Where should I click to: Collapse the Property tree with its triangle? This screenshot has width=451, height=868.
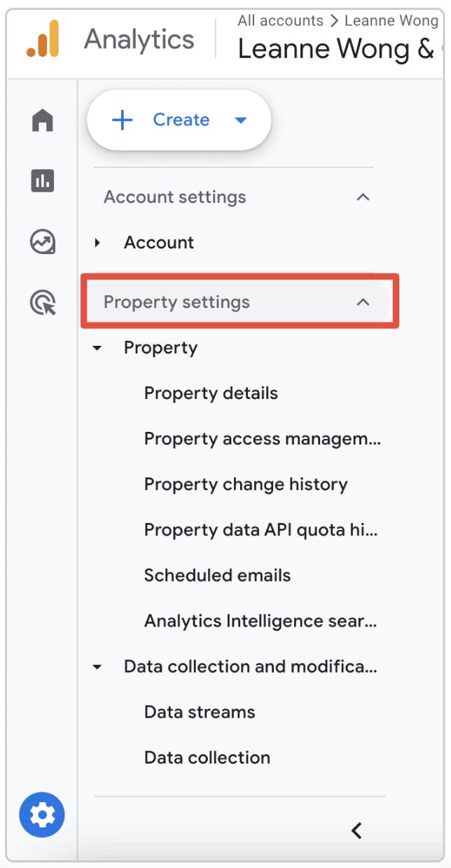(97, 348)
